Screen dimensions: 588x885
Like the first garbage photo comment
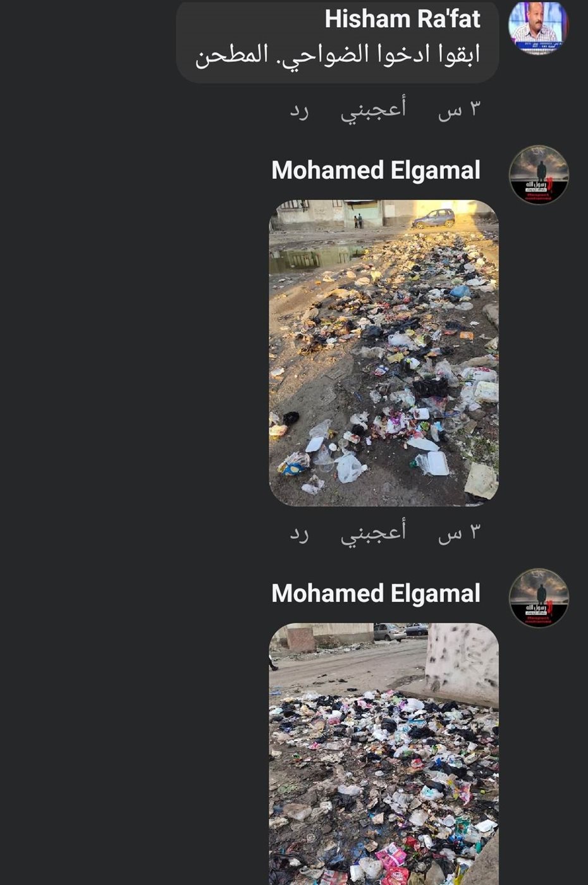click(373, 532)
